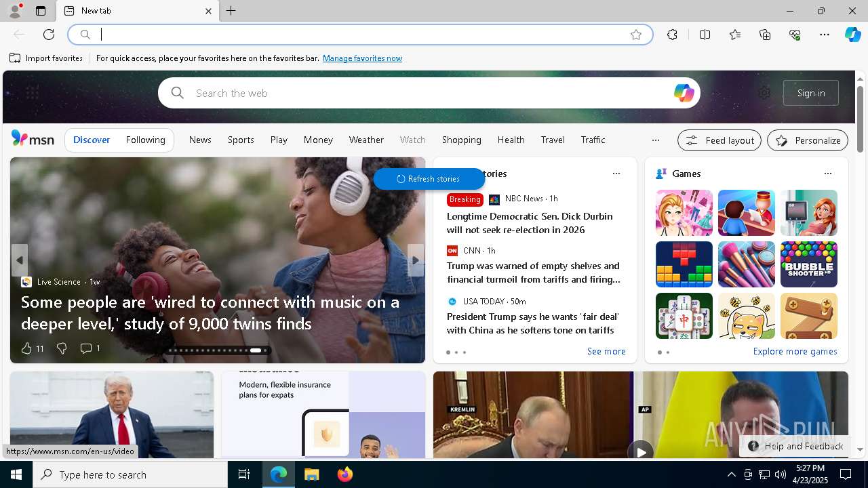The image size is (868, 488).
Task: Open the makeup brushes game icon
Action: [746, 264]
